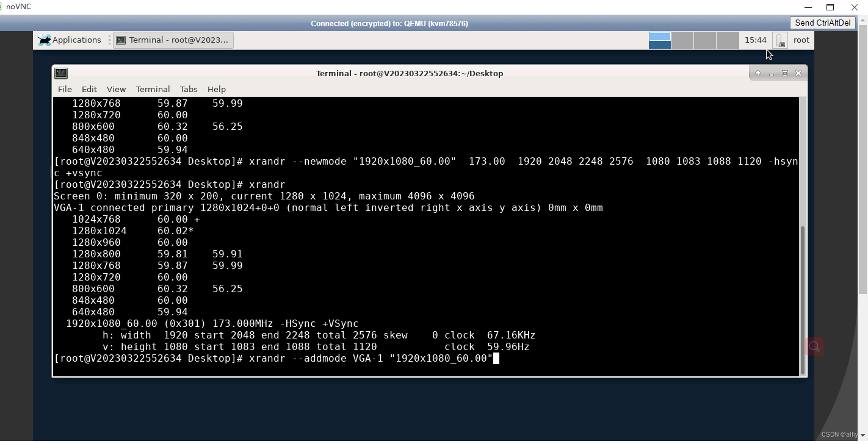Click the Terminal icon on the window title bar

coord(61,73)
